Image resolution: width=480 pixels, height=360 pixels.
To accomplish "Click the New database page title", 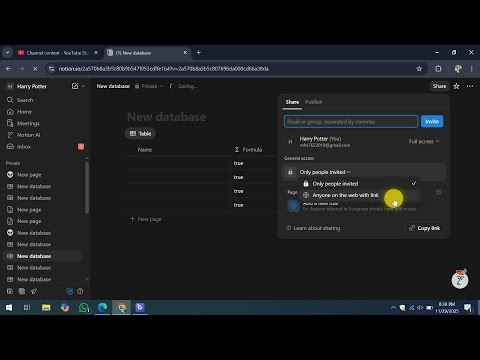I will coord(166,117).
